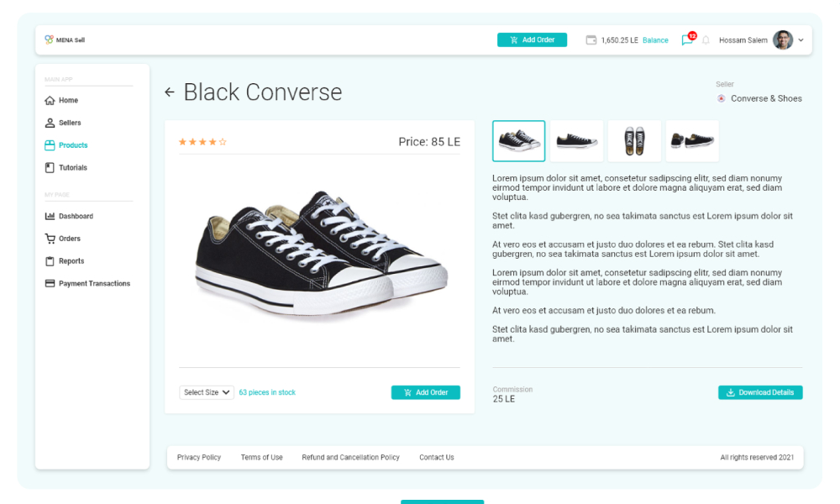Open Refund and Cancellation Policy link
Viewport: 840px width, 504px height.
[350, 458]
